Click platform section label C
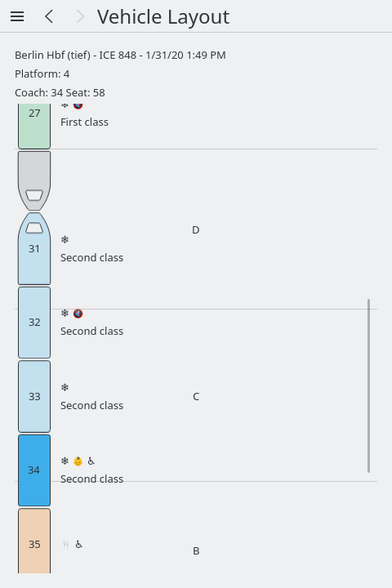This screenshot has height=588, width=392. pyautogui.click(x=196, y=396)
